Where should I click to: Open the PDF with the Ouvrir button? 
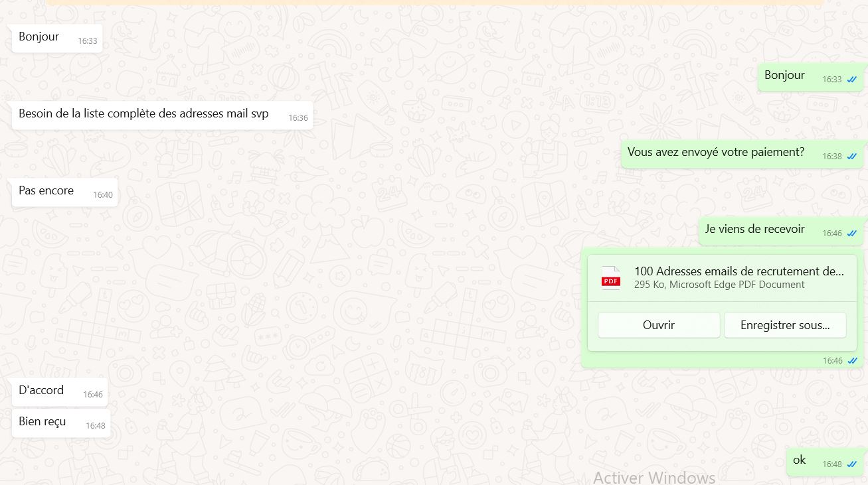[x=658, y=325]
